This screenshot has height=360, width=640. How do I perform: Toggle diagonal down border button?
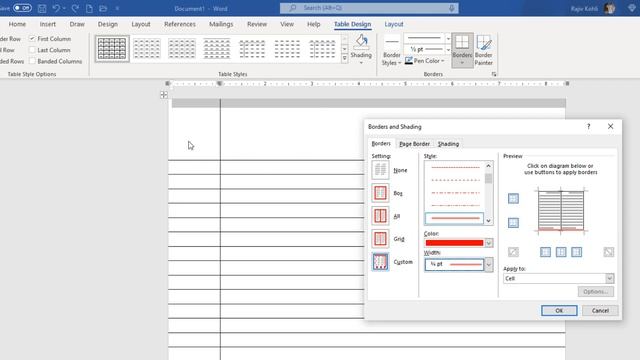pyautogui.click(x=609, y=252)
